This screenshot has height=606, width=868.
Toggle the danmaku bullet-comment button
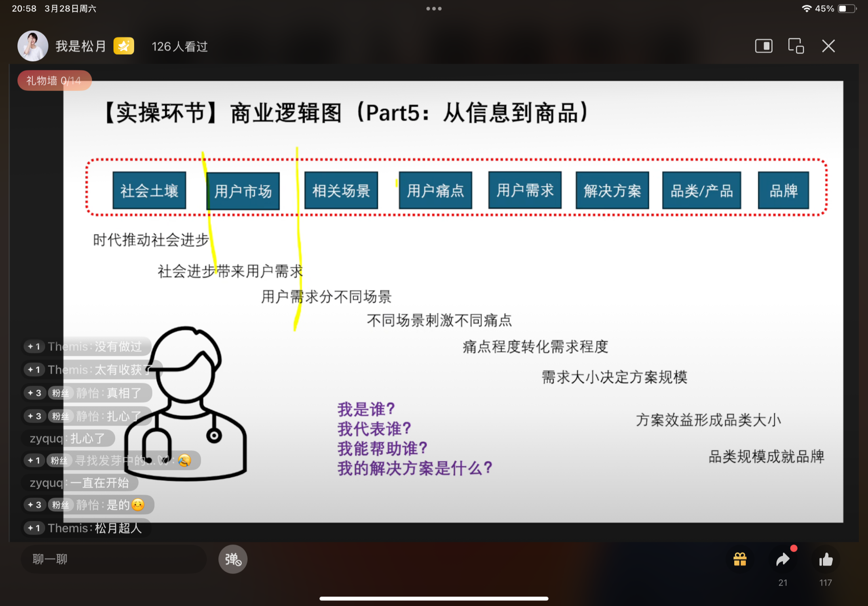click(x=233, y=559)
